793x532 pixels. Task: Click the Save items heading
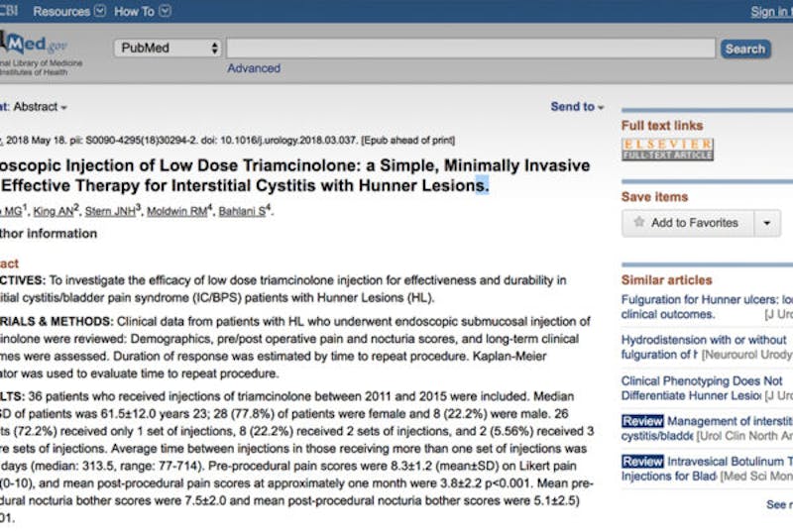click(x=654, y=196)
